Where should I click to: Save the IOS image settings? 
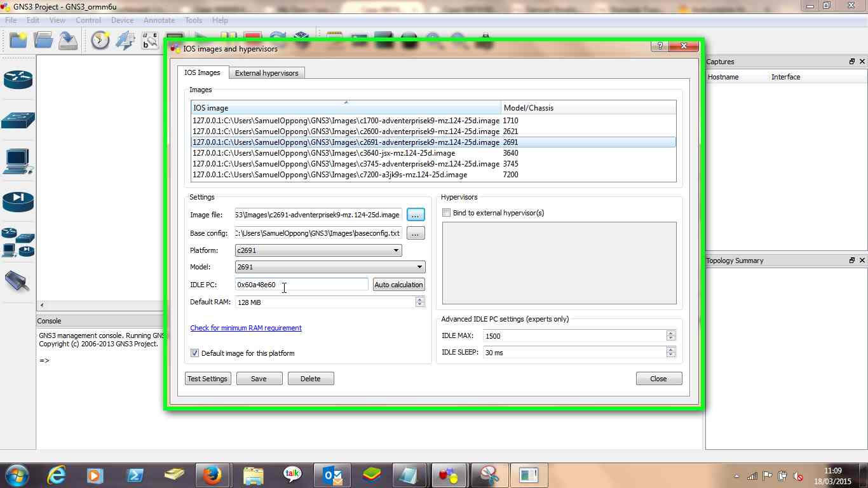[259, 379]
